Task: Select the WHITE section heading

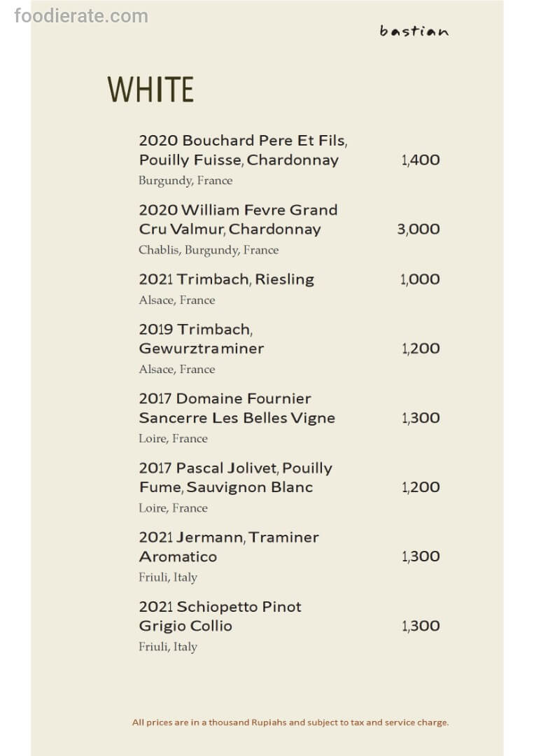Action: pos(150,90)
